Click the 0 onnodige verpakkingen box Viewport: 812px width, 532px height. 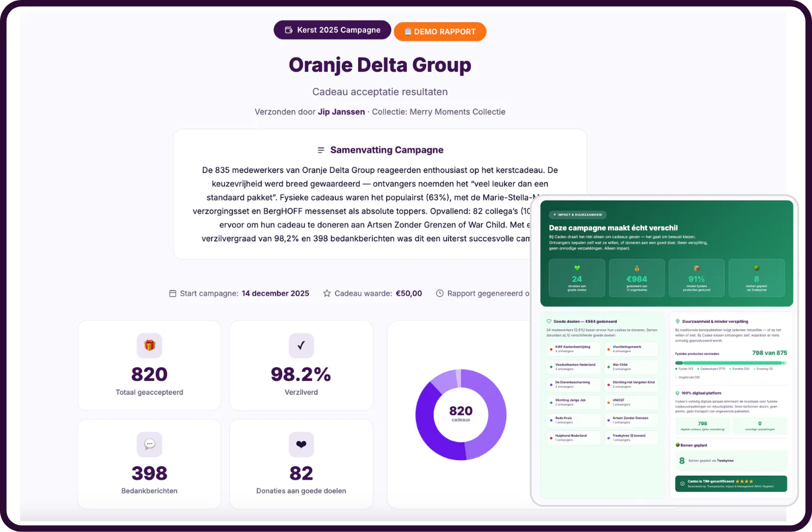(x=760, y=426)
